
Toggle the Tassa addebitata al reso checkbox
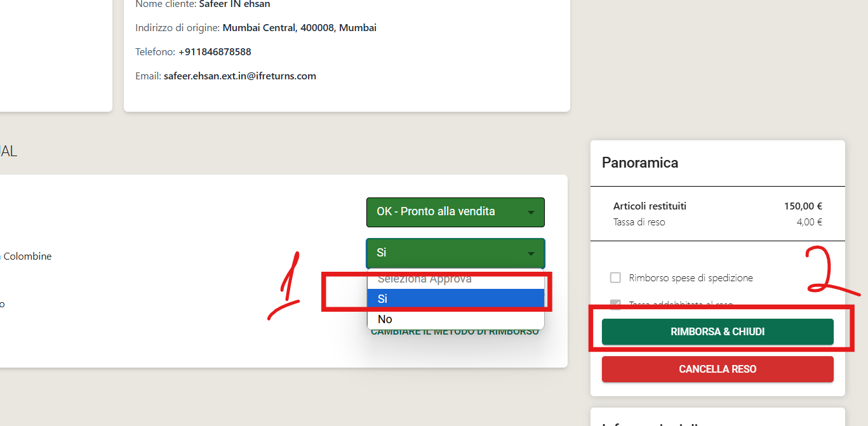click(615, 305)
